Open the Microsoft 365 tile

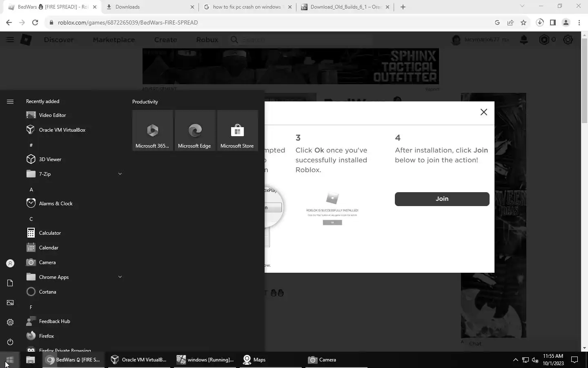[152, 130]
